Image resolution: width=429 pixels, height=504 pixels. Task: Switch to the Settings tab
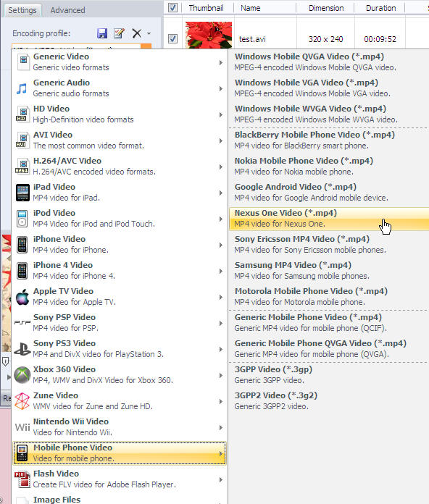click(22, 10)
